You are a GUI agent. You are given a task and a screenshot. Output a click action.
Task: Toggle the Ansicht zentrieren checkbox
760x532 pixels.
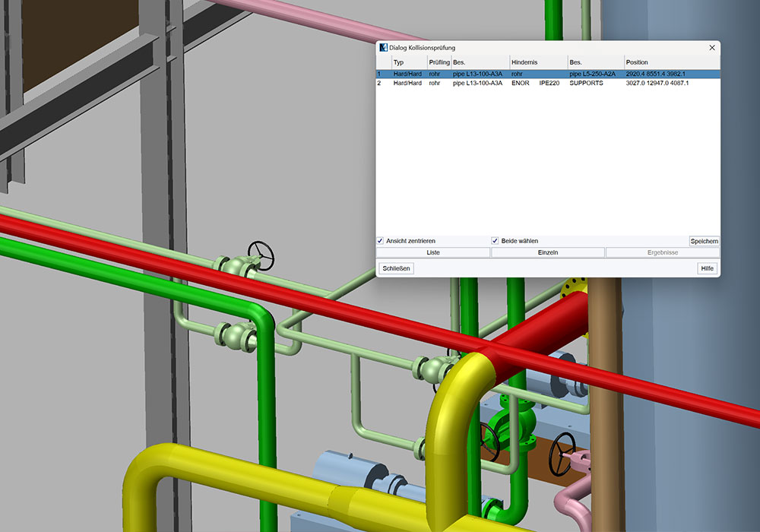[x=381, y=241]
